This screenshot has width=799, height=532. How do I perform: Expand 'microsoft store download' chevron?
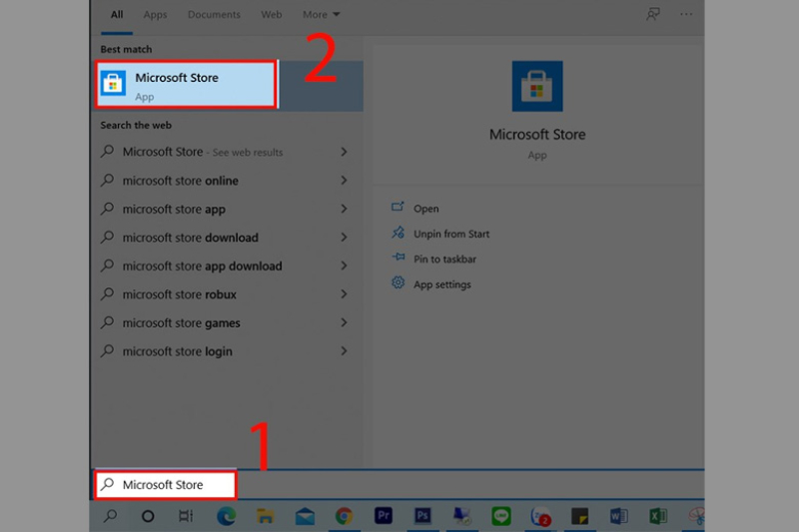pyautogui.click(x=344, y=238)
